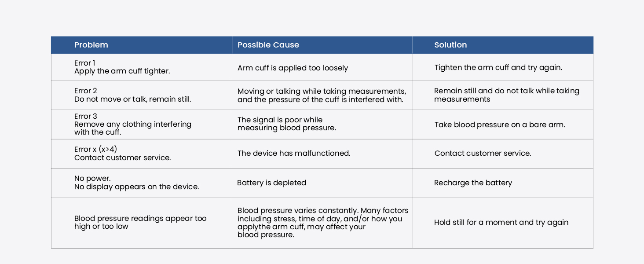Select 'Remain still and do not talk' solution
Viewport: 644px width, 264px height.
tap(503, 95)
